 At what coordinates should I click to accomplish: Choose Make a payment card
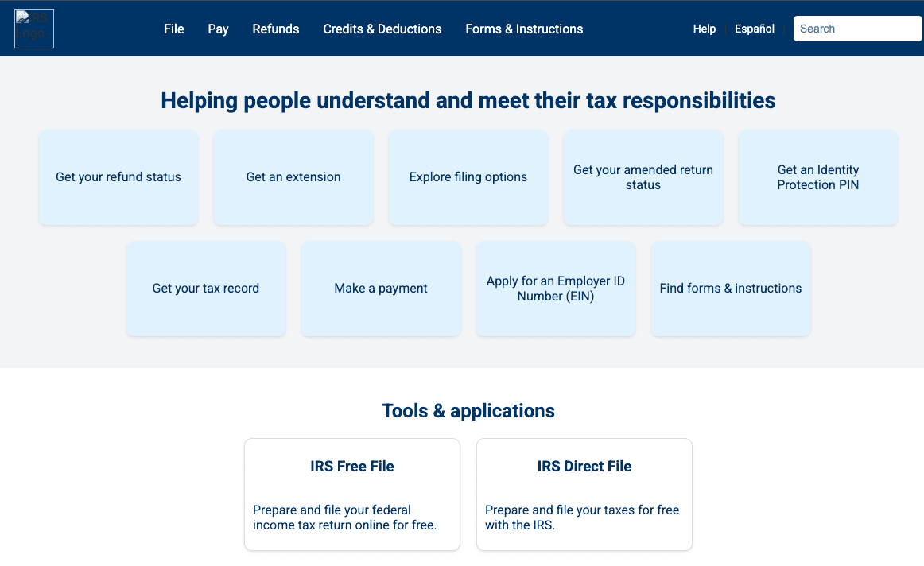click(x=381, y=289)
